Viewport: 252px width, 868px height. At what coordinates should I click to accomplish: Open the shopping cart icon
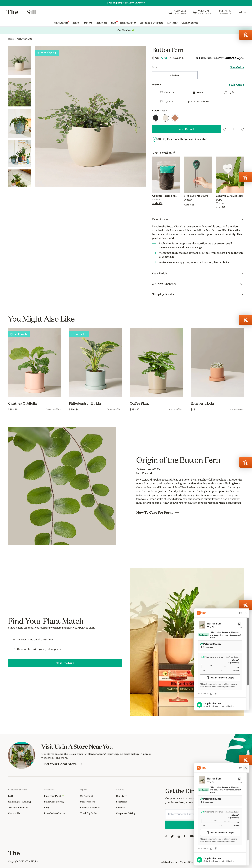240,13
